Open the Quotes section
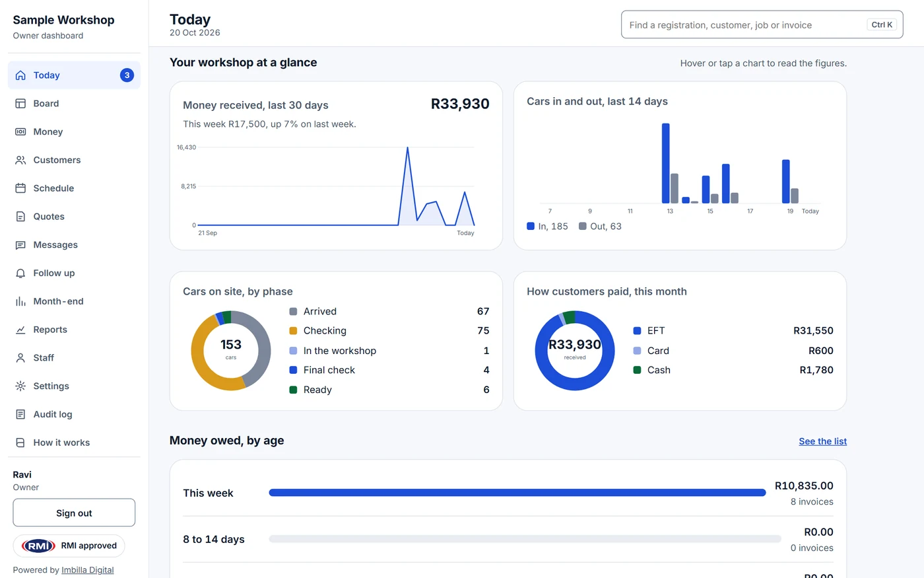This screenshot has height=578, width=924. tap(74, 217)
